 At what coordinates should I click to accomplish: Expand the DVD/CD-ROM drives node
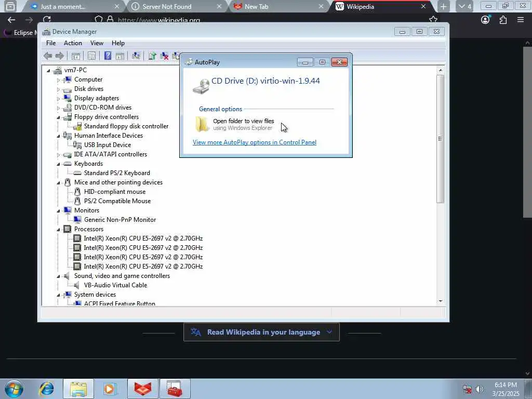(x=58, y=108)
